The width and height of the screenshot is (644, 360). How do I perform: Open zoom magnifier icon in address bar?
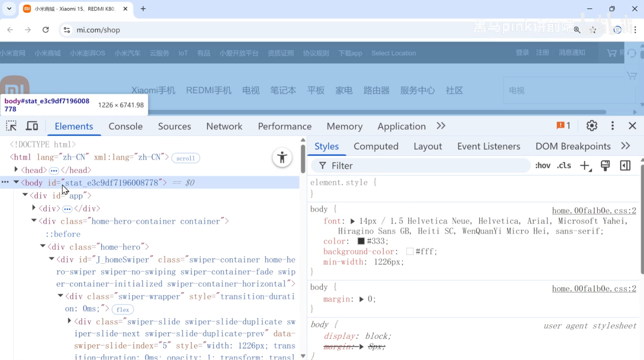(577, 30)
